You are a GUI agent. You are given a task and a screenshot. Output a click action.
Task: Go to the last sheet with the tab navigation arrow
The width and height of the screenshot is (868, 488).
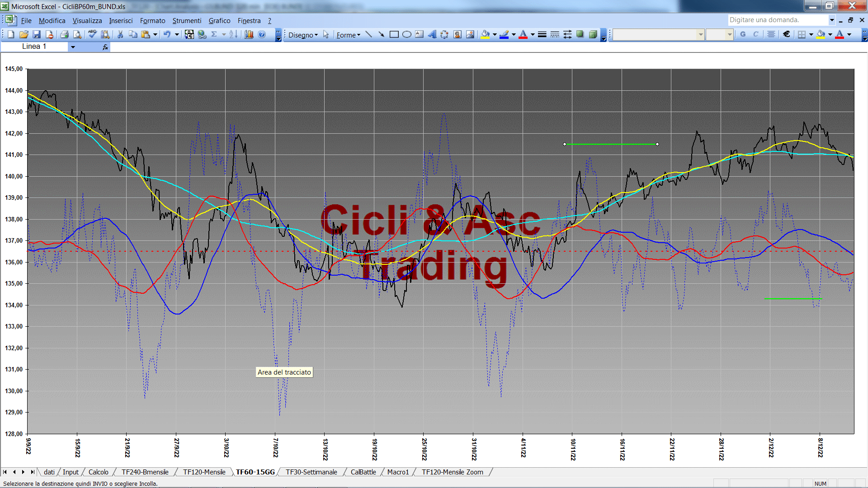point(32,472)
